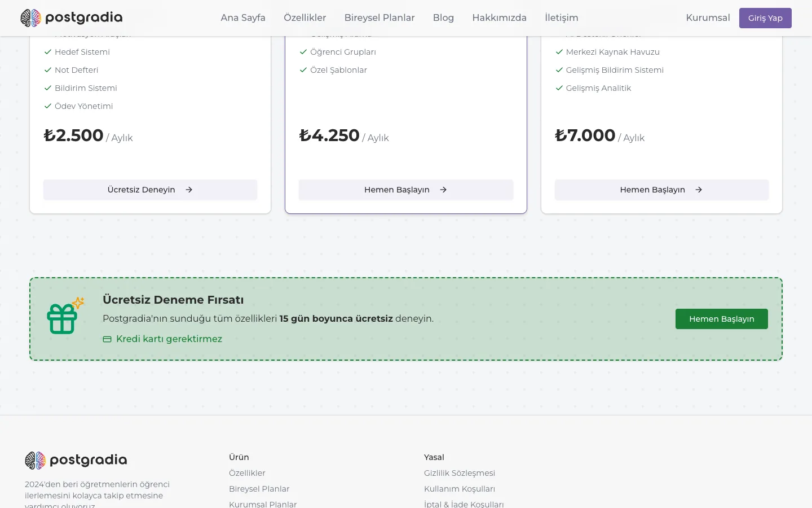The width and height of the screenshot is (812, 508).
Task: Open footer Bireysel Planlar link
Action: click(259, 489)
